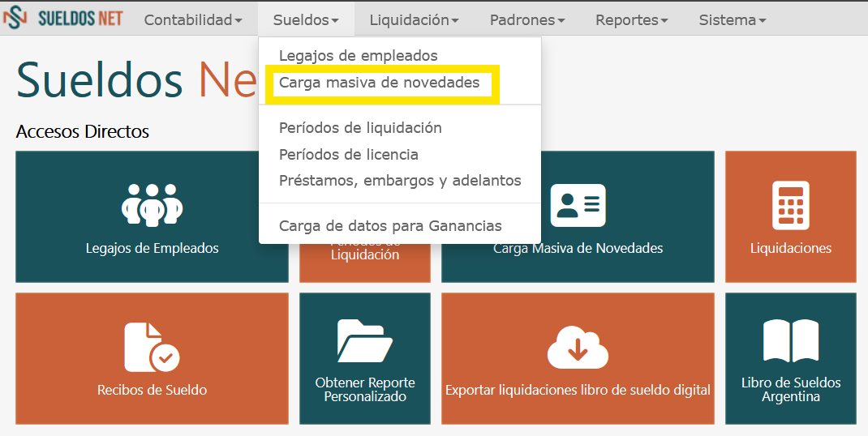Choose Carga masiva de novedades menu entry
The height and width of the screenshot is (436, 868).
[x=379, y=83]
